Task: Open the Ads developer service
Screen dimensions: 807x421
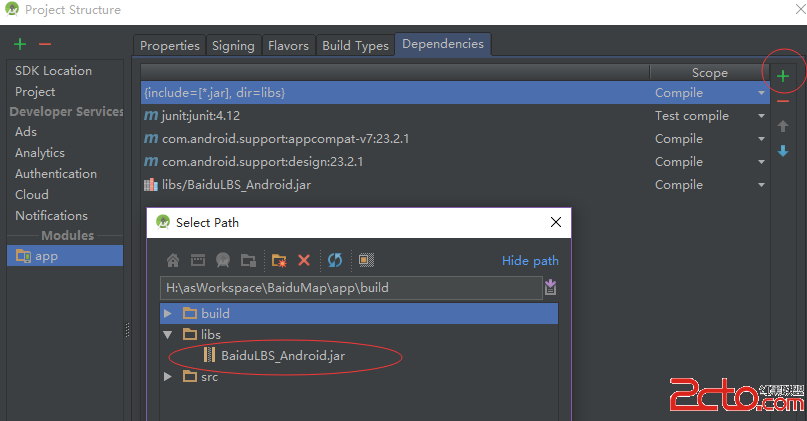Action: pyautogui.click(x=26, y=132)
